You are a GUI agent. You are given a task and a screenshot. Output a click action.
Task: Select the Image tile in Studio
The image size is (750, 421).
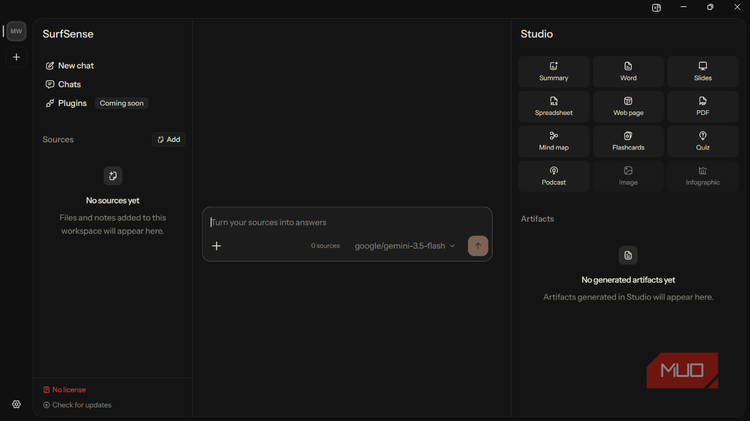(629, 177)
